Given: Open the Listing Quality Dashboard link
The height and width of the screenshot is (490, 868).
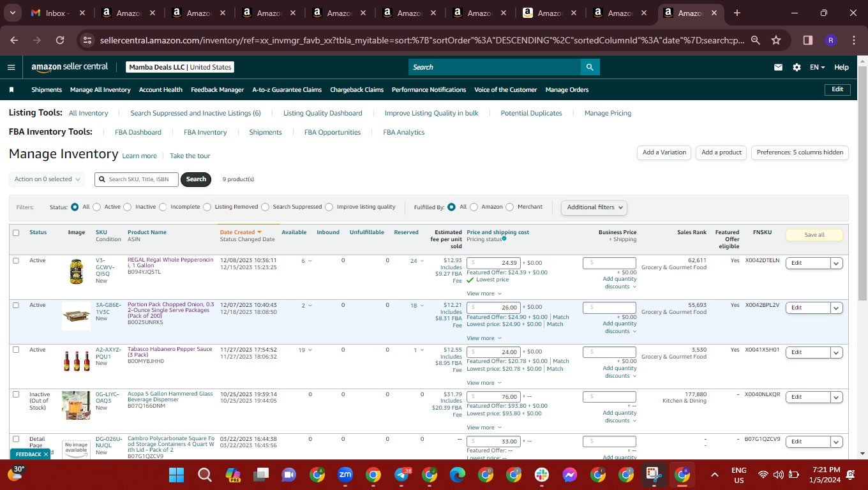Looking at the screenshot, I should point(322,113).
